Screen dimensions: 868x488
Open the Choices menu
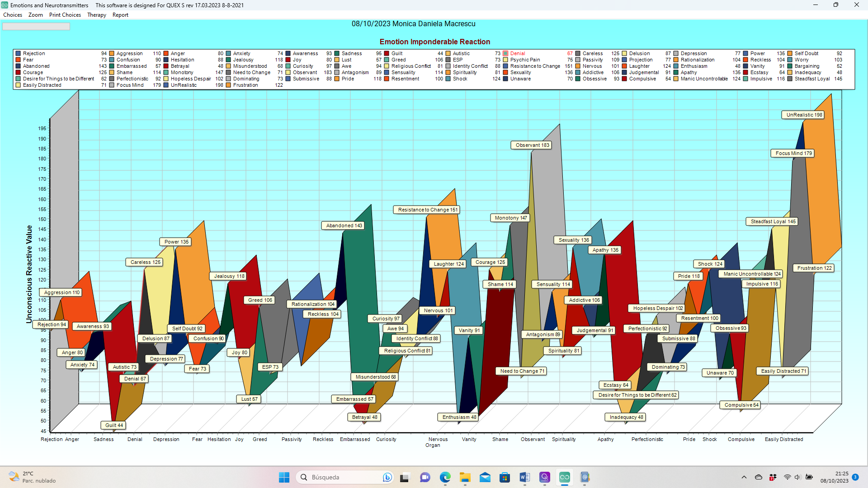click(13, 15)
